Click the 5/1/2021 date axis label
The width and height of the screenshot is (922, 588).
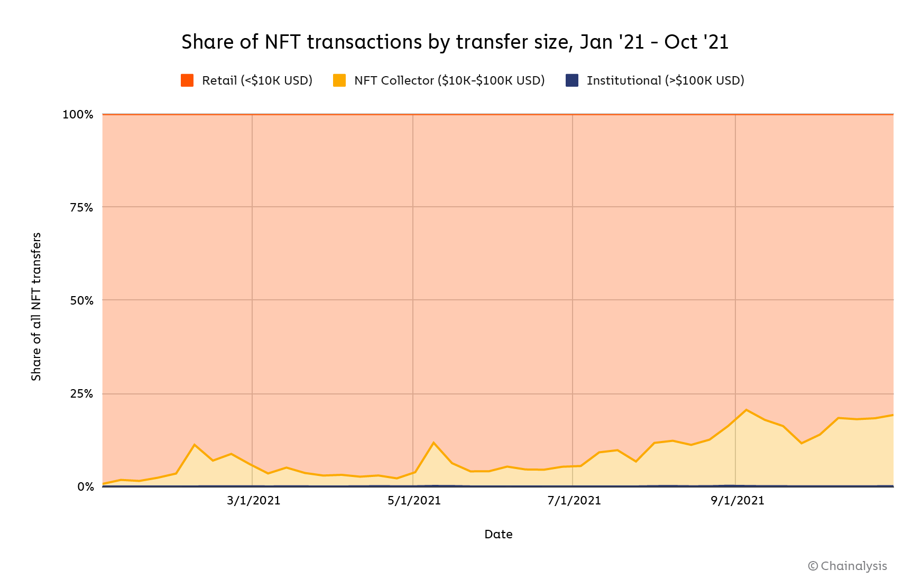414,500
